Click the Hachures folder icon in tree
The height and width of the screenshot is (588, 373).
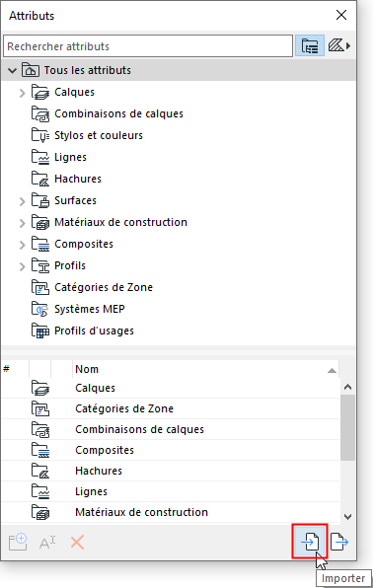coord(40,179)
